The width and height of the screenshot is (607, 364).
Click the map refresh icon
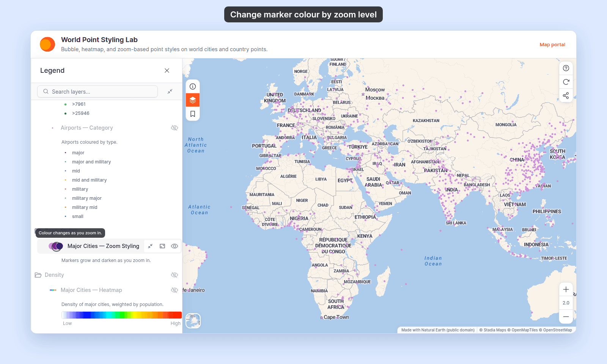(x=566, y=82)
